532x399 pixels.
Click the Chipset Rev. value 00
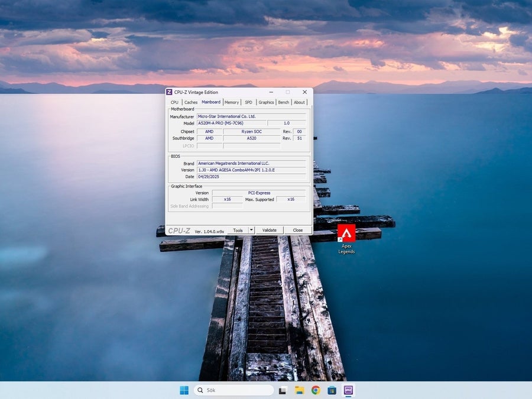click(x=299, y=131)
